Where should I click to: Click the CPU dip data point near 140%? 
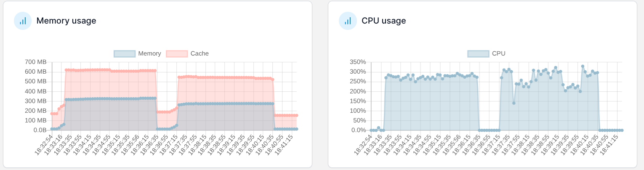514,103
